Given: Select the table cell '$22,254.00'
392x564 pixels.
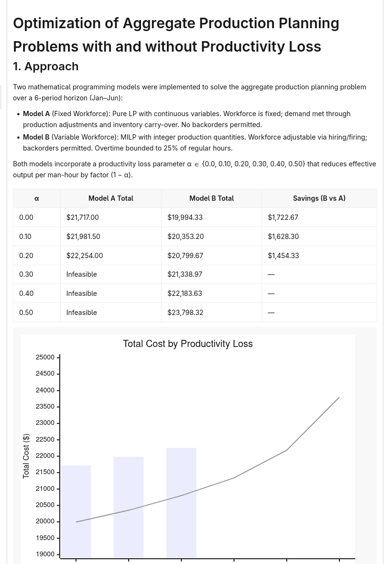Looking at the screenshot, I should tap(111, 255).
